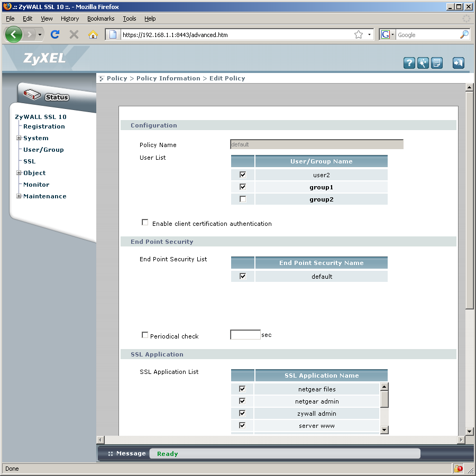The image size is (476, 476).
Task: Click the User/Group Name column header
Action: (321, 161)
